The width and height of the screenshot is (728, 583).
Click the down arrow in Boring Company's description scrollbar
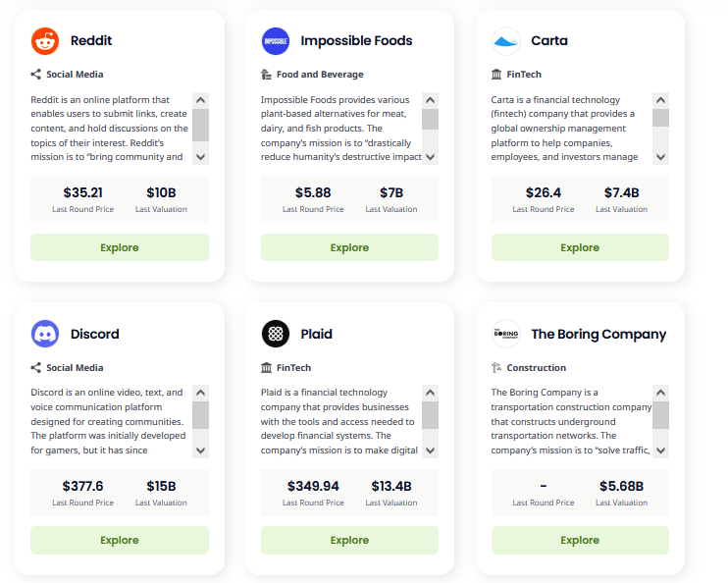[660, 450]
